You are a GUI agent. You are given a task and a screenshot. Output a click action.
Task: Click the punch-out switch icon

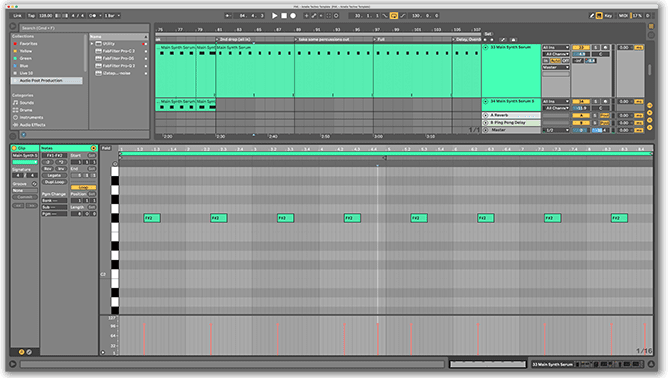pyautogui.click(x=402, y=15)
